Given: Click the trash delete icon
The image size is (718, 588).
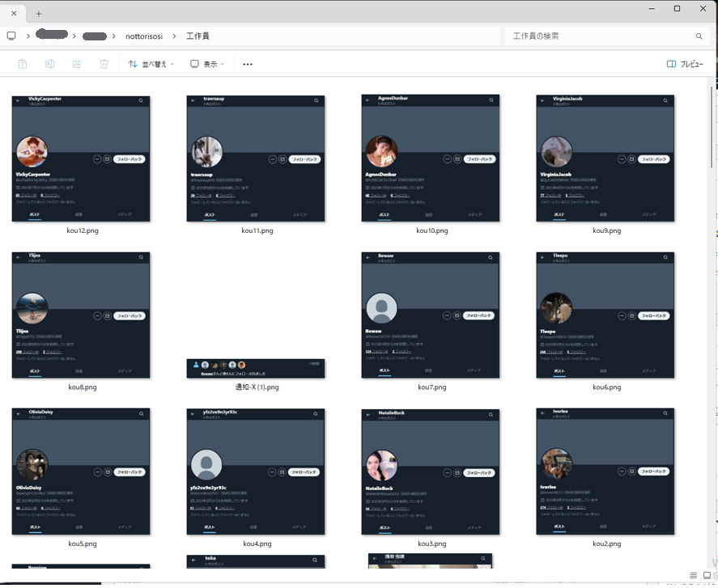Looking at the screenshot, I should point(104,64).
